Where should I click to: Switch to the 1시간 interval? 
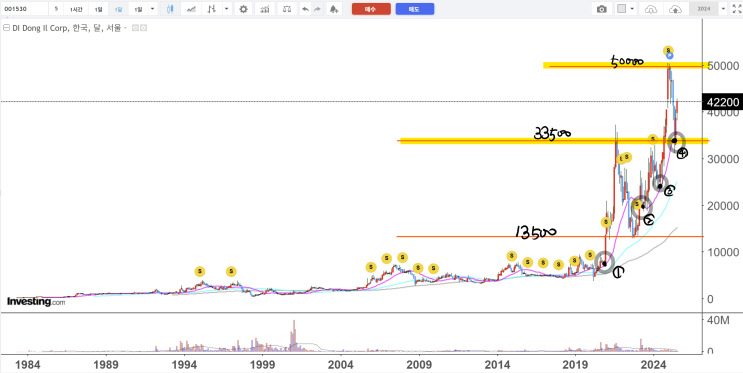(75, 9)
